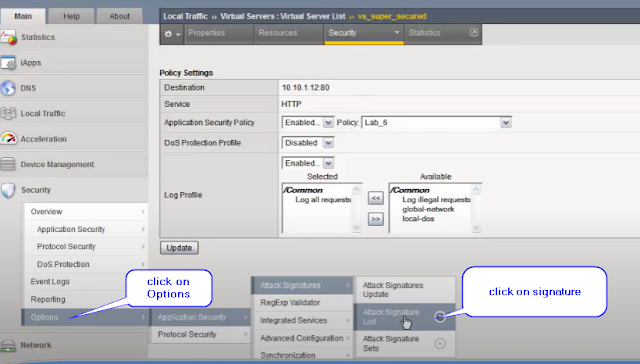Click the Local Traffic servers icon

pos(8,113)
